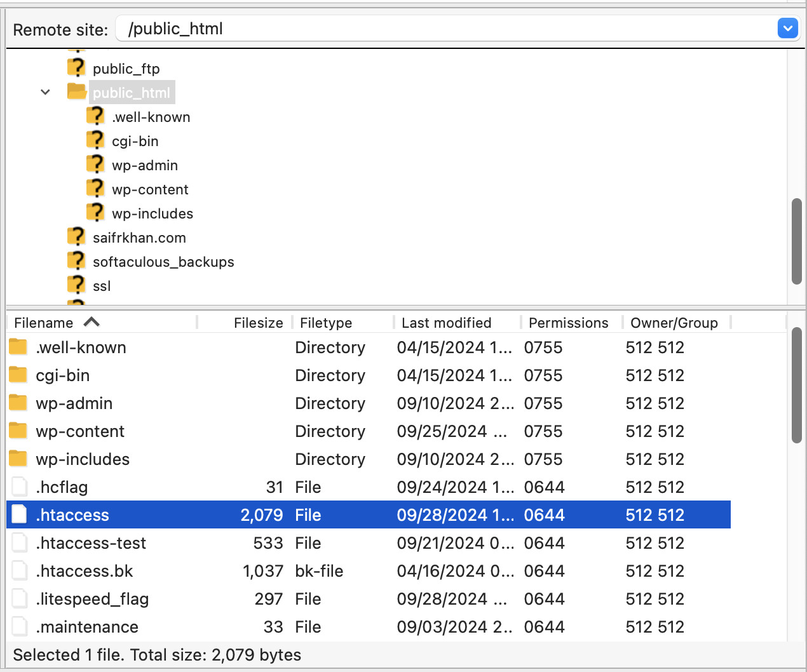Click the .maintenance file icon
This screenshot has width=807, height=672.
coord(20,626)
